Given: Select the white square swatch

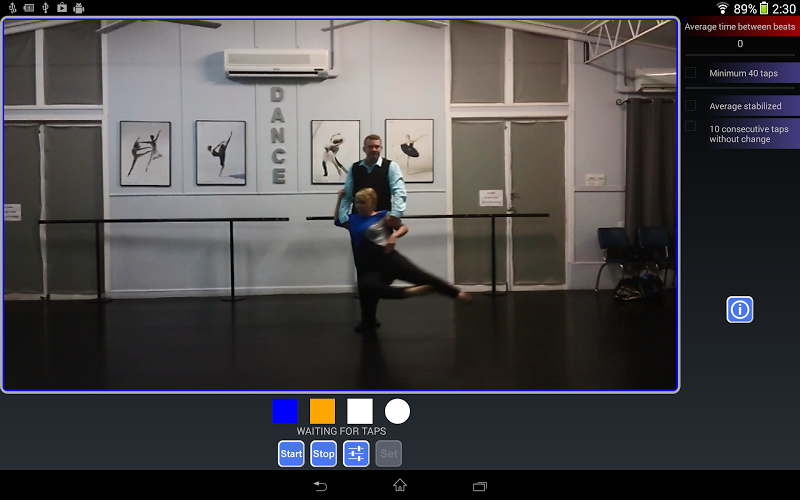Looking at the screenshot, I should pos(360,411).
